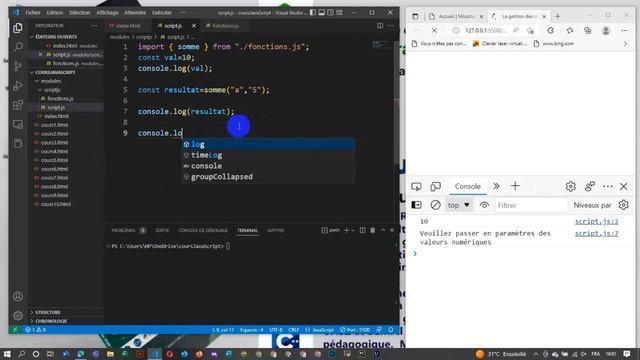Screen dimensions: 640x360
Task: Open DevTools customize ellipsis menu
Action: (608, 187)
